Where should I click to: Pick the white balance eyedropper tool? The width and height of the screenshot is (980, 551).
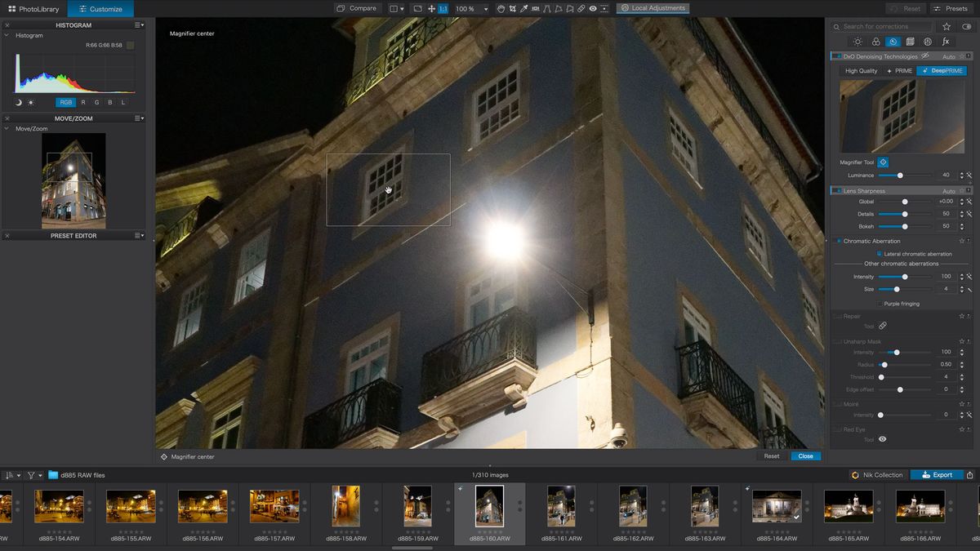pyautogui.click(x=523, y=8)
